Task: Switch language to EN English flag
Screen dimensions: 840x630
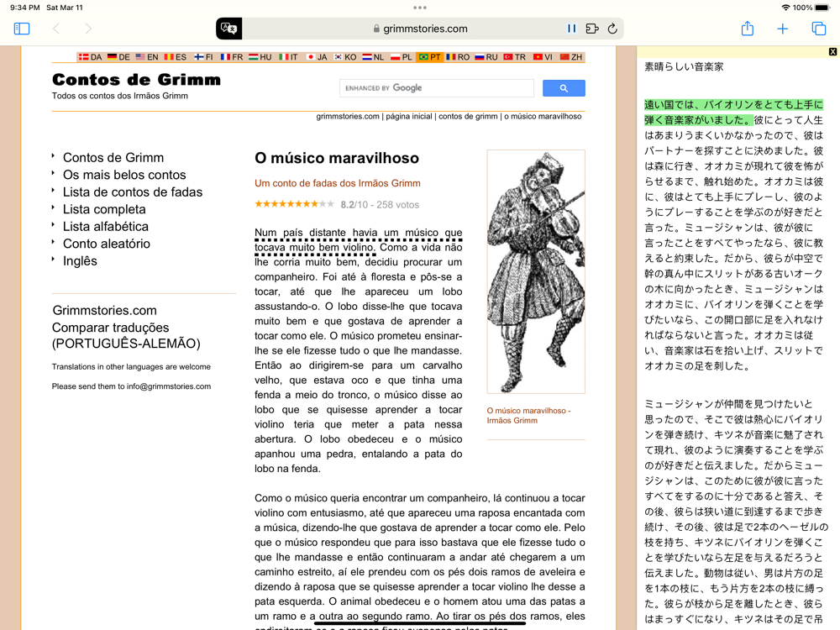Action: (x=147, y=57)
